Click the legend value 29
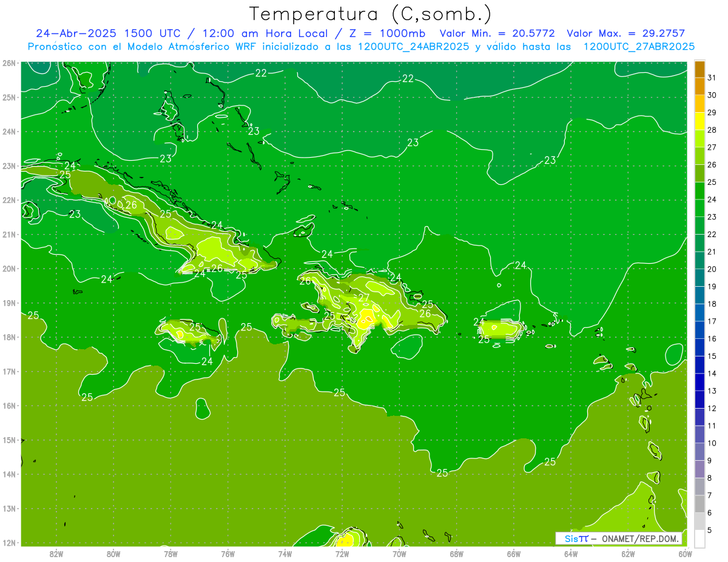This screenshot has width=728, height=562. point(712,112)
